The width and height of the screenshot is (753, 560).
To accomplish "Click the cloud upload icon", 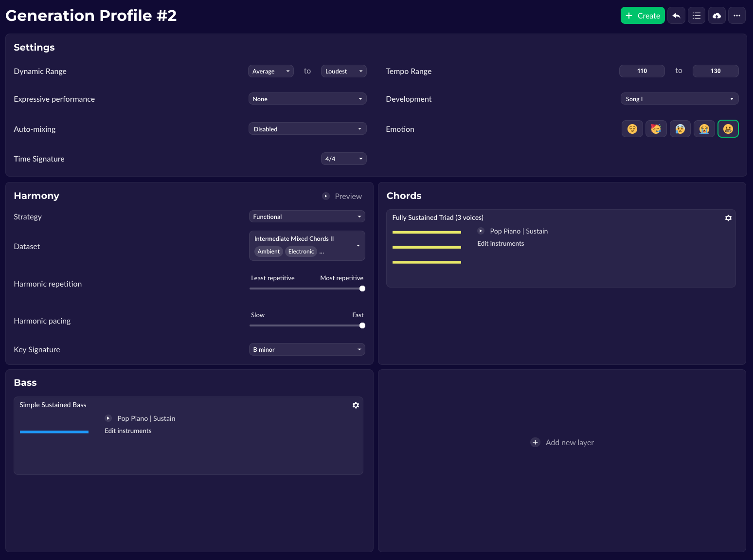I will pyautogui.click(x=717, y=16).
